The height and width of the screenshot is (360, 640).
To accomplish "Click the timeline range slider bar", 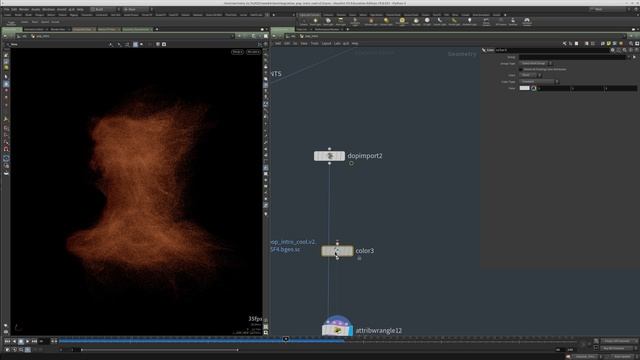I will (x=159, y=350).
